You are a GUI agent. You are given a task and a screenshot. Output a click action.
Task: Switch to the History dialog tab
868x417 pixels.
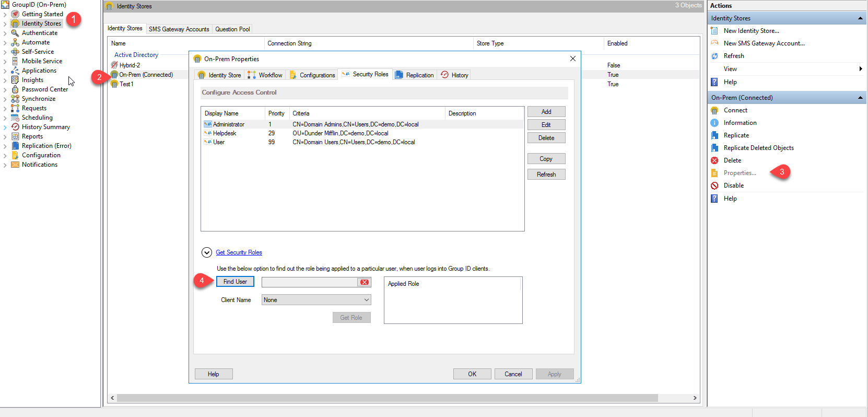click(454, 75)
